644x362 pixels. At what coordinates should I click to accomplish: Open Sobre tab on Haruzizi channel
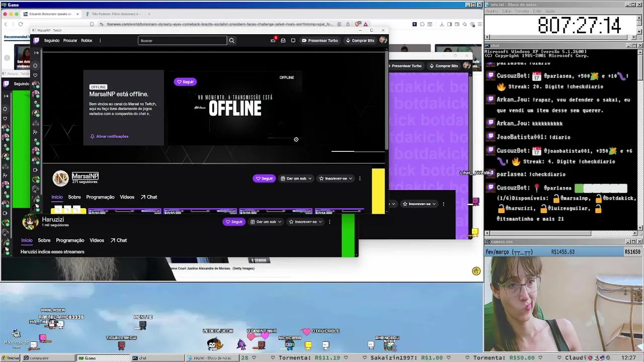(44, 240)
